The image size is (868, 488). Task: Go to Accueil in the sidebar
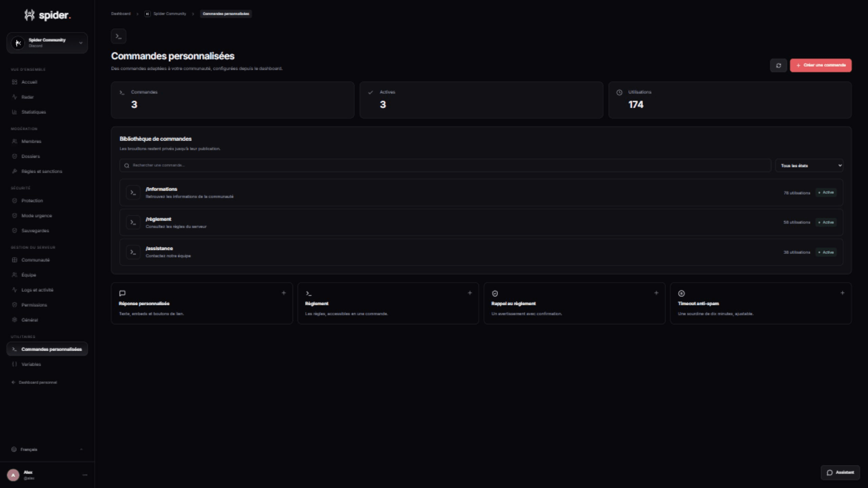tap(47, 82)
